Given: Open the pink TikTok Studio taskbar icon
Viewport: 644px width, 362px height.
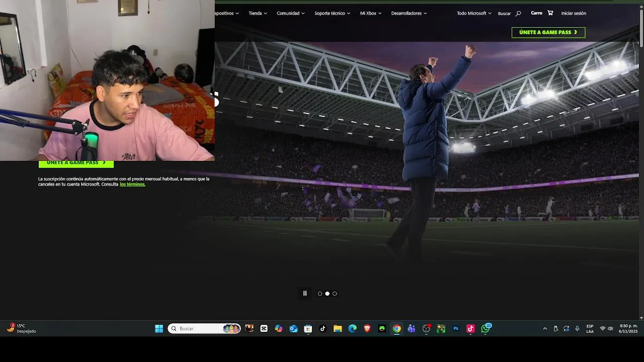Looking at the screenshot, I should 470,329.
